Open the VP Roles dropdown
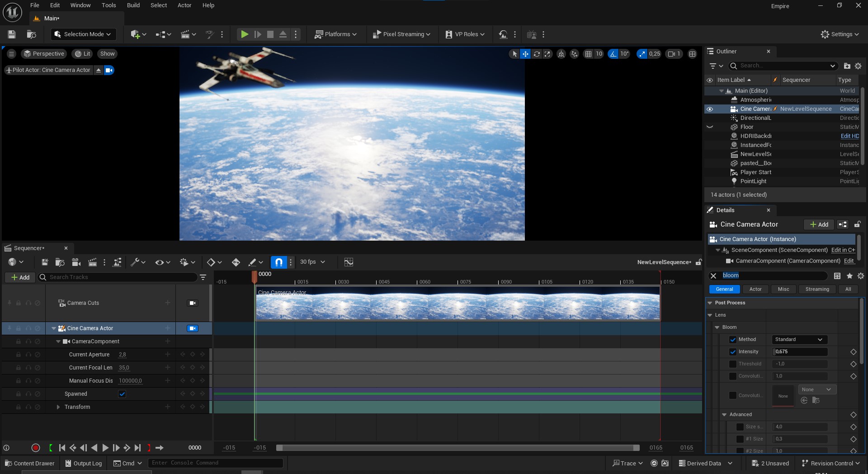 click(465, 34)
